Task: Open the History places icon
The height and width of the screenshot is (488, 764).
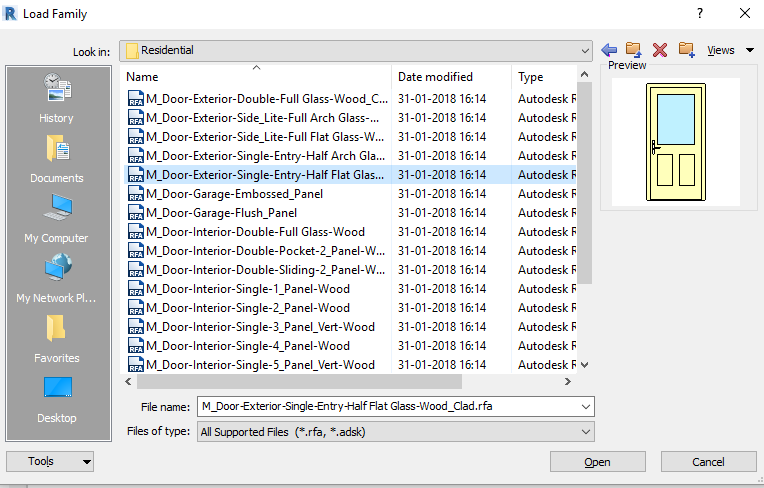Action: tap(57, 87)
